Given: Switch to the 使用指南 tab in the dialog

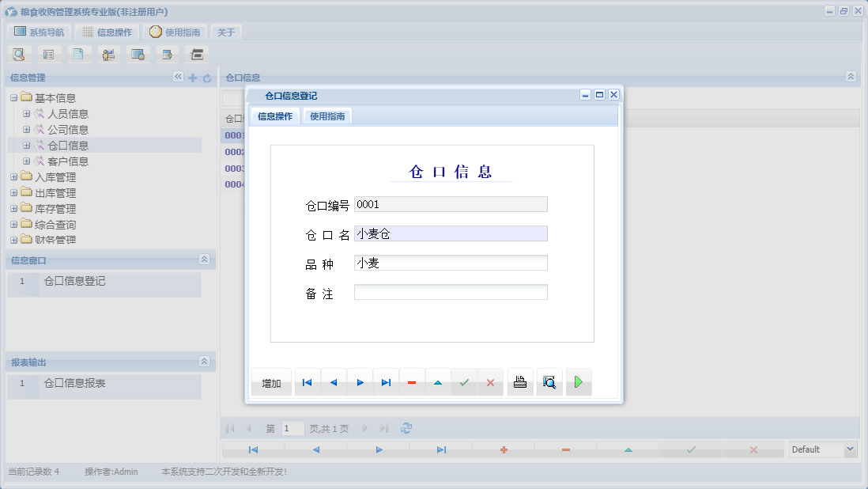Looking at the screenshot, I should click(326, 115).
